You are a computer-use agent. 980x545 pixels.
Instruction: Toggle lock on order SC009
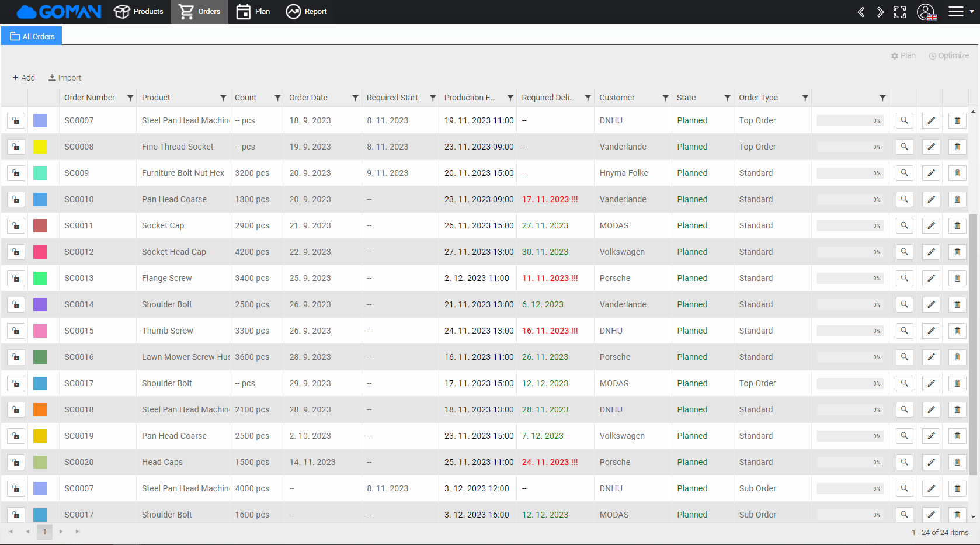pos(16,173)
